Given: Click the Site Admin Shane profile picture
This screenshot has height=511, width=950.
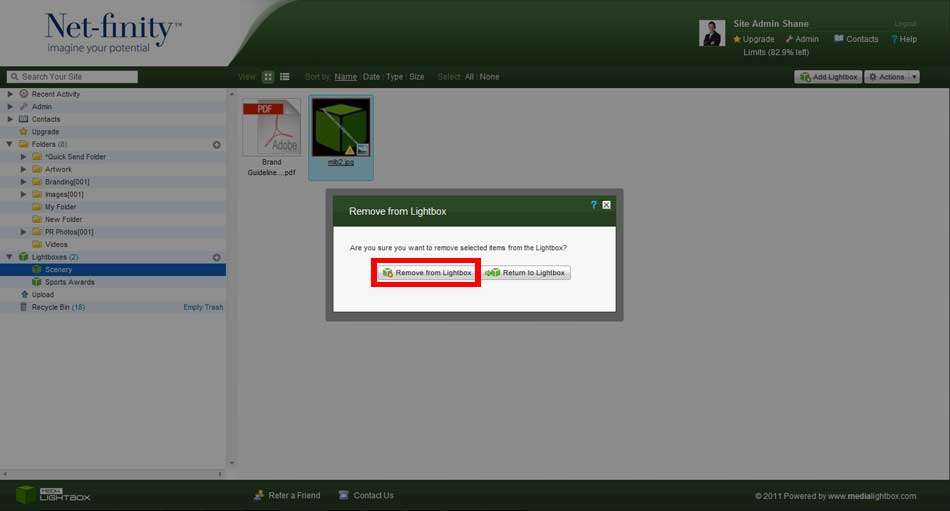Looking at the screenshot, I should 712,33.
